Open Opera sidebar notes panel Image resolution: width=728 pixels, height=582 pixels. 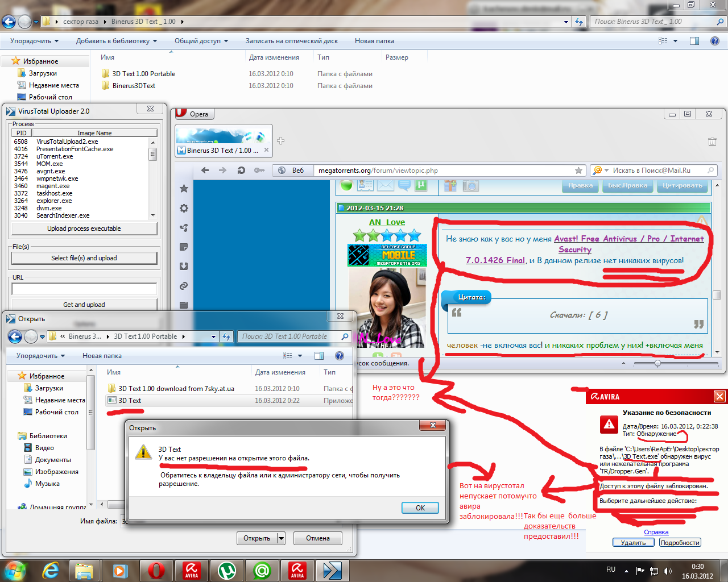pos(184,247)
